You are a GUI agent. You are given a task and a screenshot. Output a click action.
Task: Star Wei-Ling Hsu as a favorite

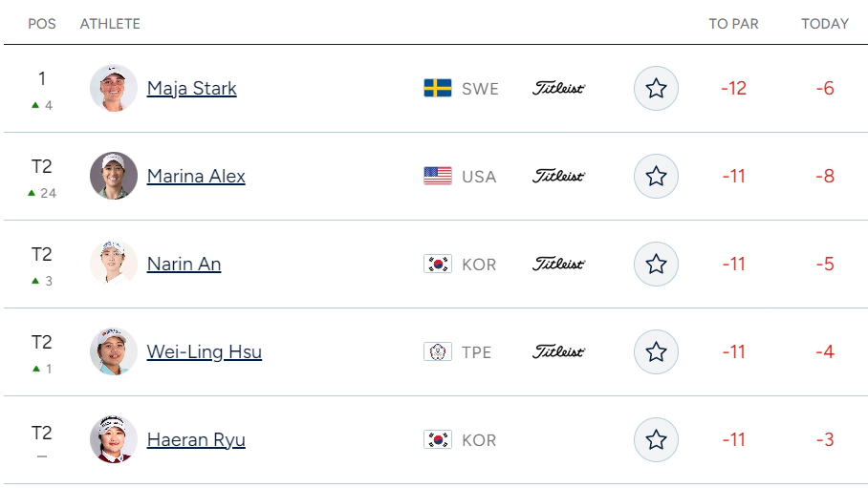(x=656, y=351)
